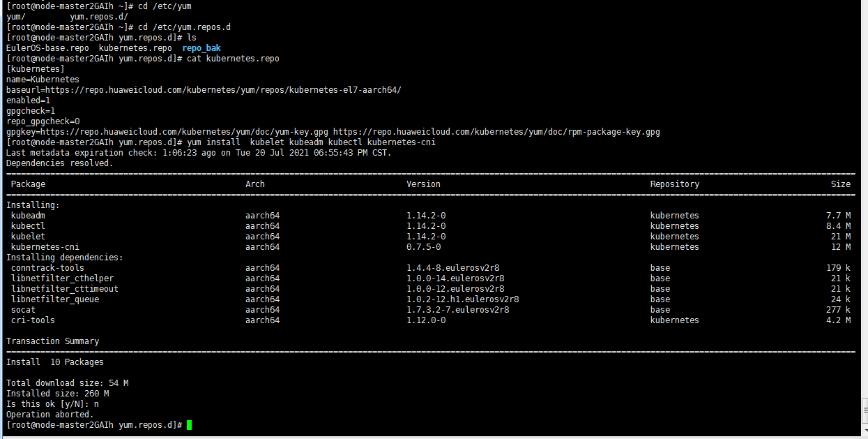Click conntrack-tools version 1.4.4-8.eulerosv2r8
This screenshot has height=439, width=868.
[453, 268]
